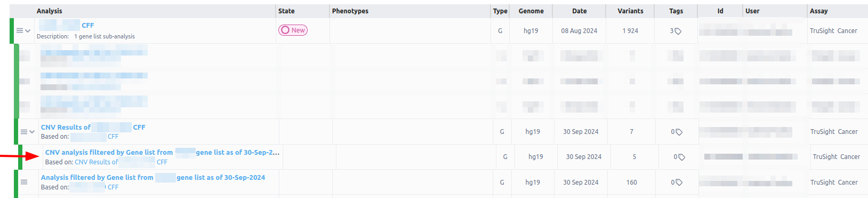Screen dimensions: 868x198
Task: Click the variants cell showing 5
Action: click(x=634, y=157)
